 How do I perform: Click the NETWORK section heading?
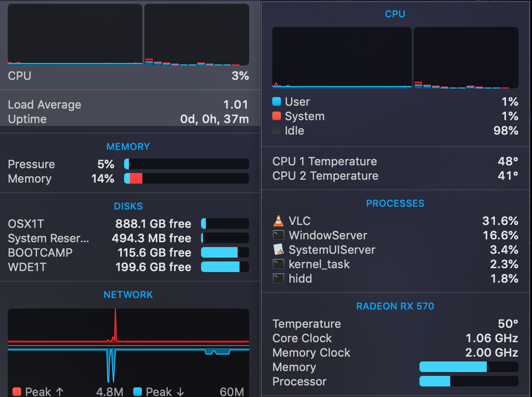click(128, 295)
